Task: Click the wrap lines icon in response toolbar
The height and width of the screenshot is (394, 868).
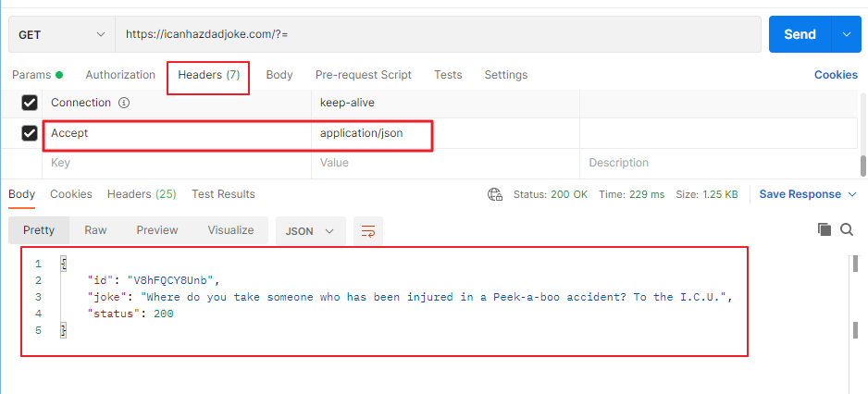Action: [x=368, y=230]
